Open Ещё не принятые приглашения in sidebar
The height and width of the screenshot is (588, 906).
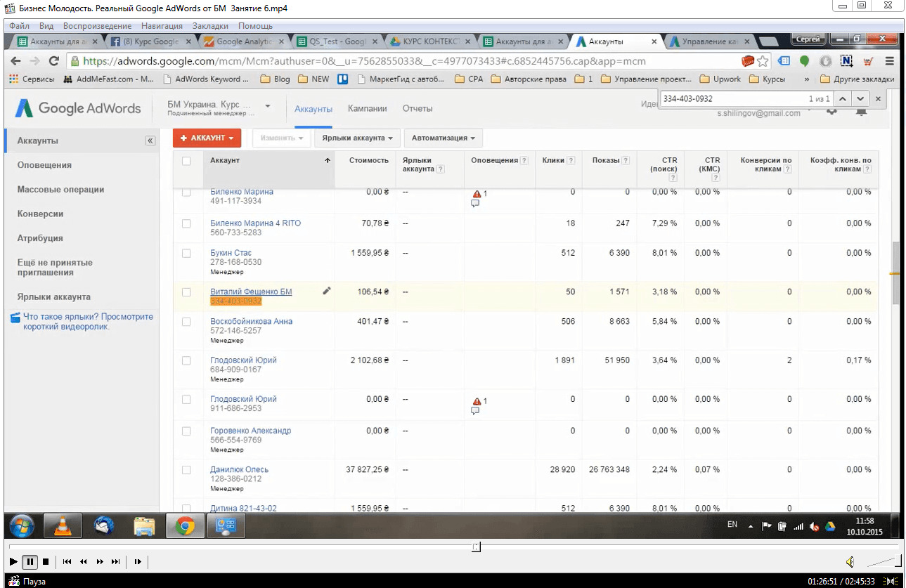[55, 268]
